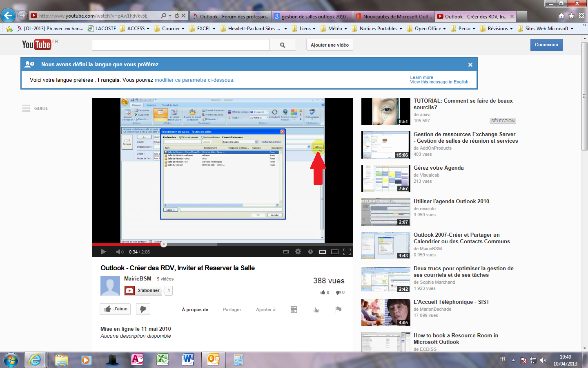Mute the video volume icon

tap(120, 252)
